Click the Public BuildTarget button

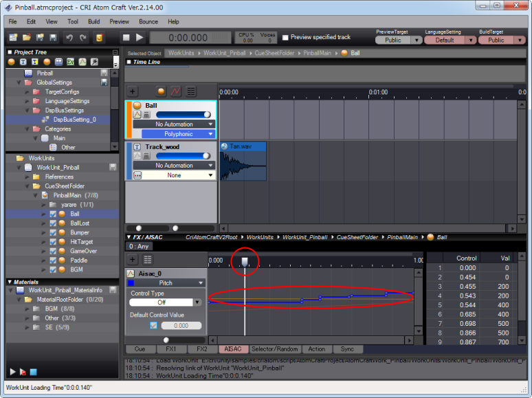(496, 40)
